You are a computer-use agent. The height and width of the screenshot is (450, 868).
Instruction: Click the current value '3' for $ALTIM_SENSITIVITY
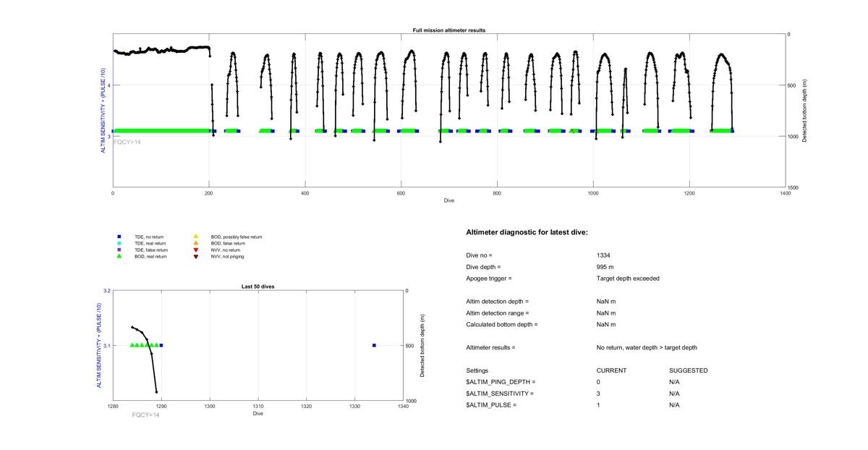(598, 394)
